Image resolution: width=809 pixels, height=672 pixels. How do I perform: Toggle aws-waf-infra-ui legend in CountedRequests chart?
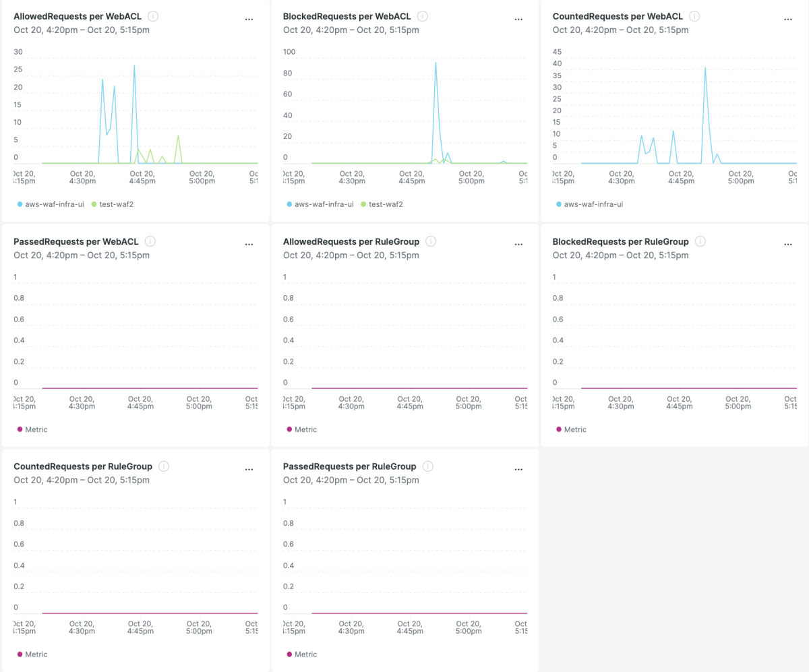[x=593, y=204]
